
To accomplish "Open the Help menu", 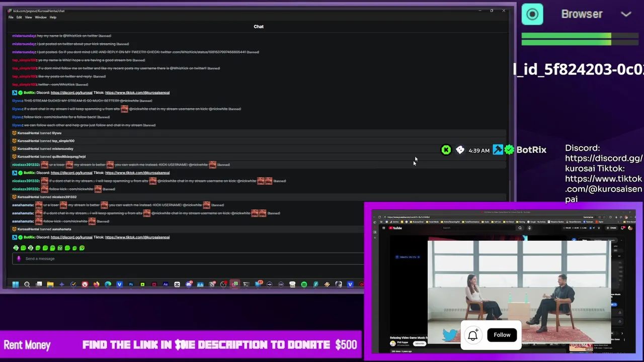I will point(53,17).
